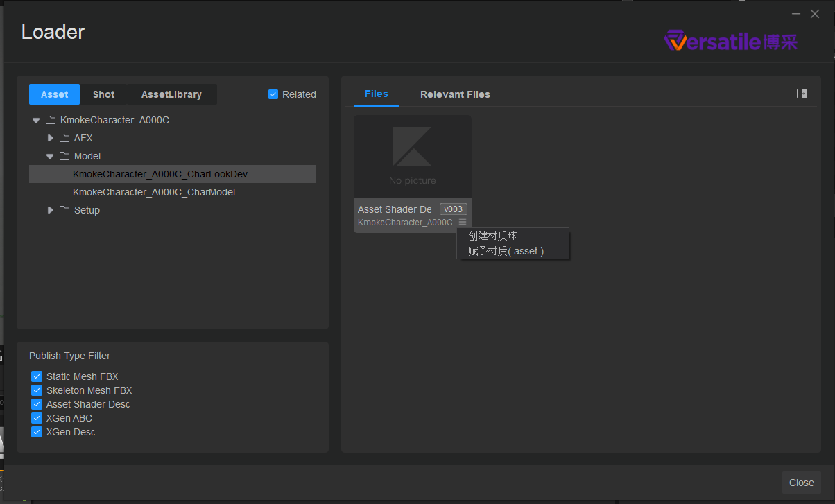The width and height of the screenshot is (835, 504).
Task: Click the No picture asset thumbnail
Action: point(413,157)
